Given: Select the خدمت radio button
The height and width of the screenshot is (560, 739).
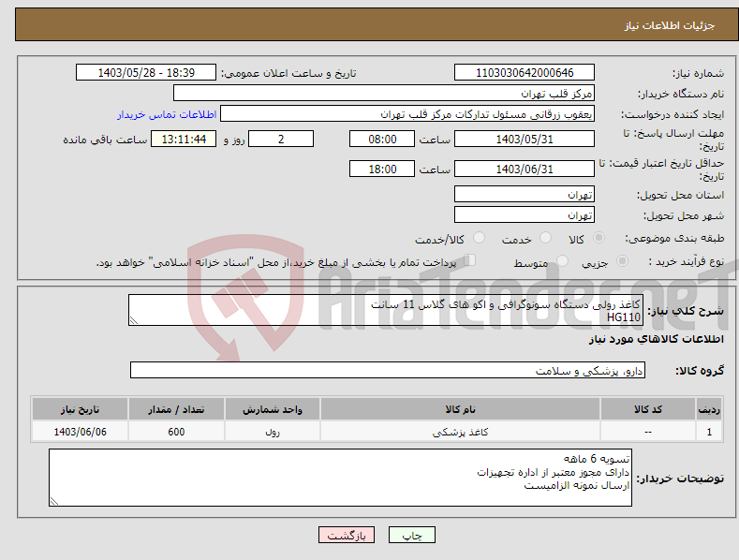Looking at the screenshot, I should (x=545, y=238).
